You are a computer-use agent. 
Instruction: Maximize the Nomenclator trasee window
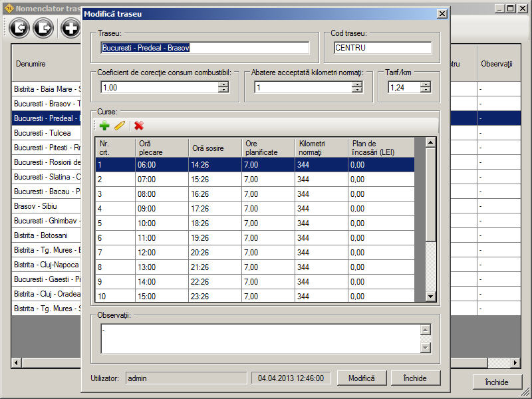click(x=510, y=9)
